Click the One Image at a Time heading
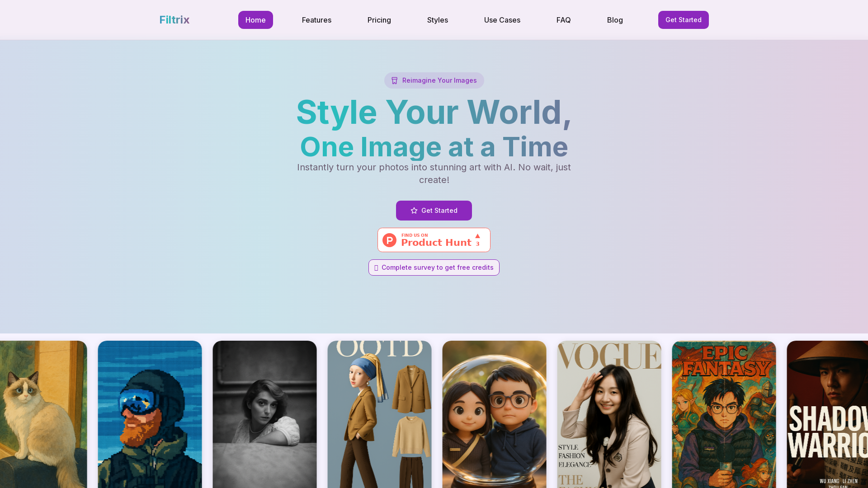 click(434, 147)
